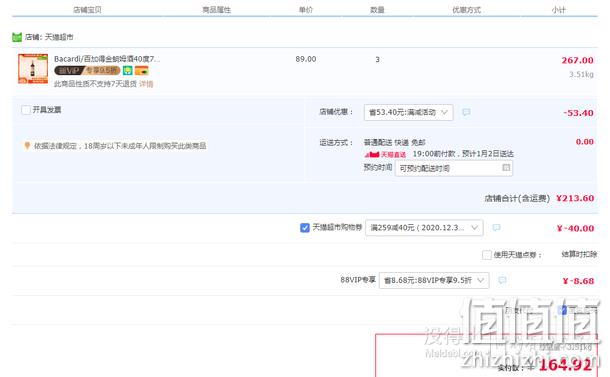Click the 优惠方式 column header
This screenshot has width=610, height=377.
coord(466,10)
